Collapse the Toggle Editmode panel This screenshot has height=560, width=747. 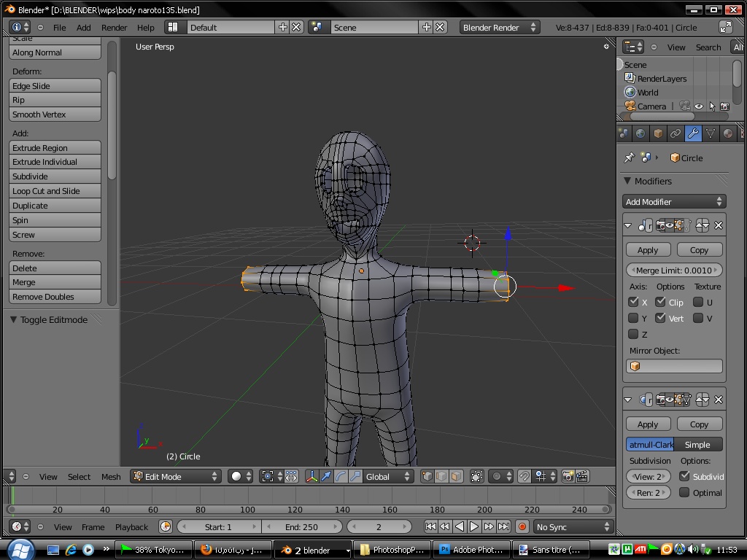13,319
